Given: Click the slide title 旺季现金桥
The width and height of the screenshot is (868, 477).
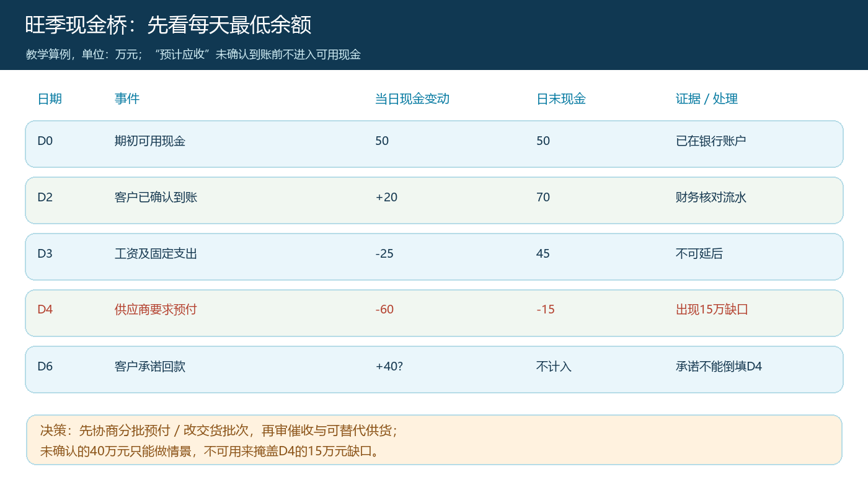Looking at the screenshot, I should [x=168, y=25].
